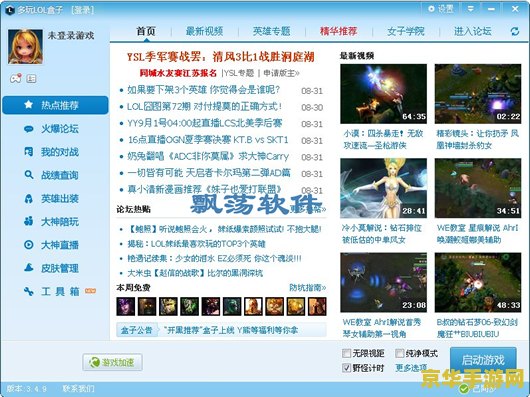Click the seventh free champion icon
Image resolution: width=530 pixels, height=397 pixels.
253,306
